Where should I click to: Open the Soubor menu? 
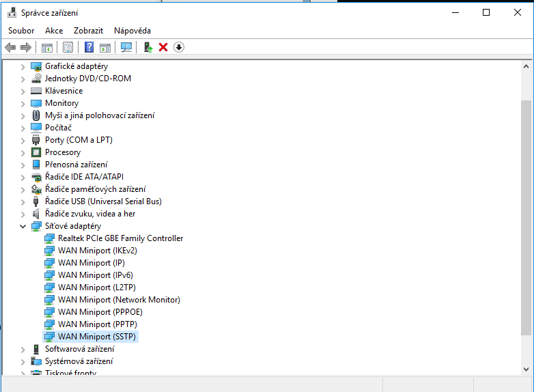pos(21,31)
